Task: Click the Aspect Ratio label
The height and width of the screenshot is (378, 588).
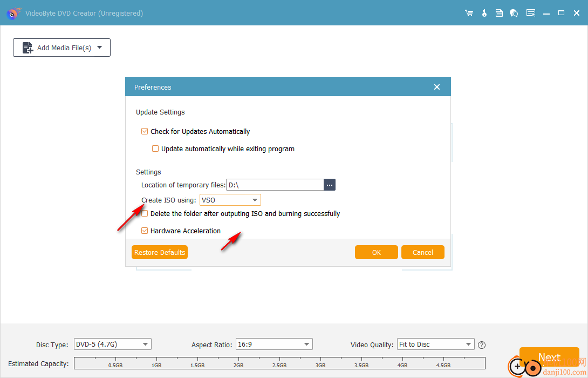Action: tap(212, 345)
